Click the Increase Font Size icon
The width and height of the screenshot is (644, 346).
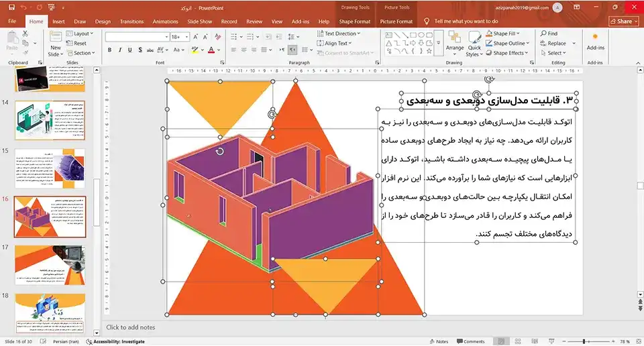[x=196, y=37]
